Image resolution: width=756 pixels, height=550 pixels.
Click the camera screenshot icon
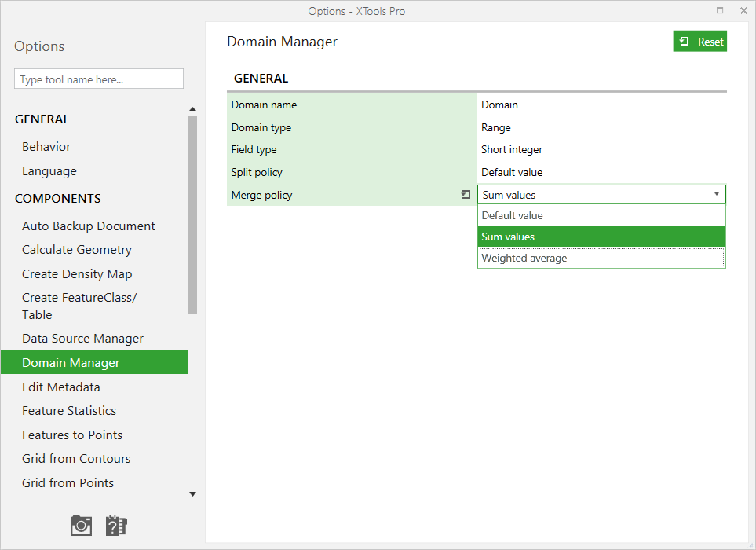coord(81,526)
